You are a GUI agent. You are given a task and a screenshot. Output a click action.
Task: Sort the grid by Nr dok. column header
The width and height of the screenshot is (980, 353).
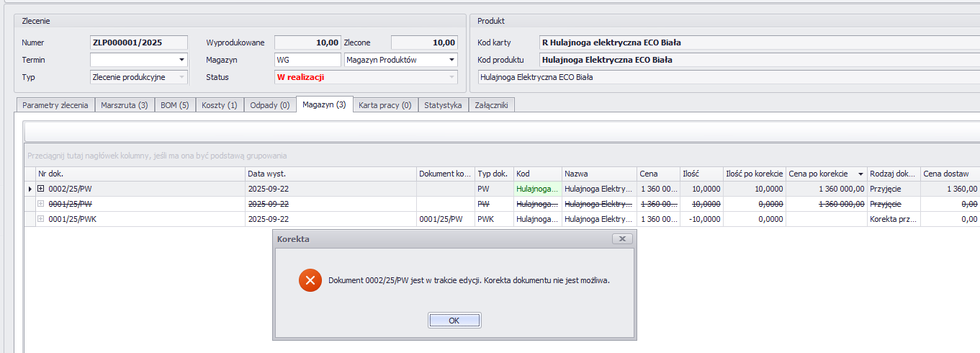(x=140, y=174)
